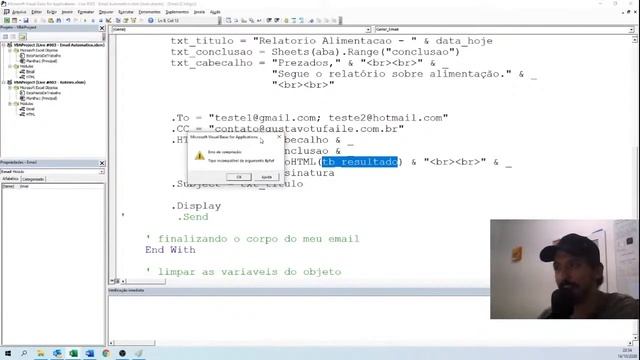Viewport: 640px width, 360px height.
Task: Select EstaPastaDeTrabalho in first project
Action: coord(40,56)
